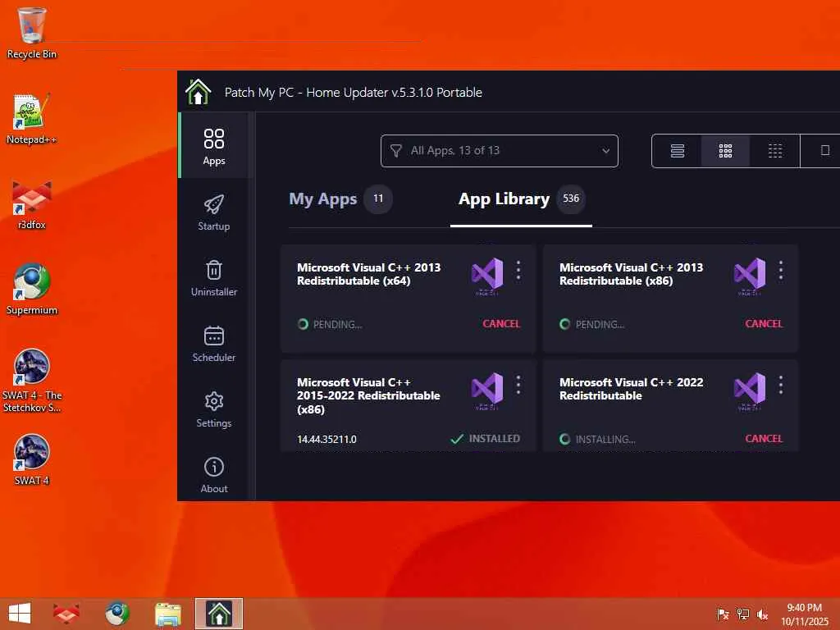The height and width of the screenshot is (630, 840).
Task: Switch to medium grid view layout
Action: pyautogui.click(x=725, y=151)
